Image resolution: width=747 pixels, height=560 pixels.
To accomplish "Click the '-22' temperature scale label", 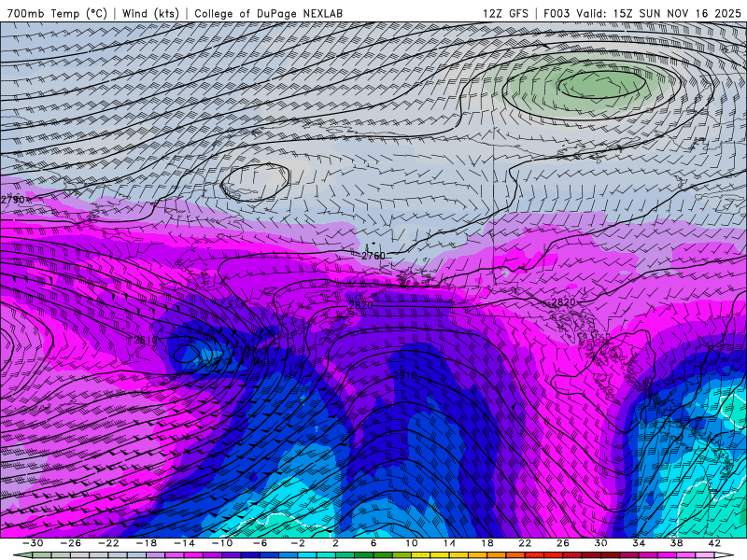I will 108,543.
